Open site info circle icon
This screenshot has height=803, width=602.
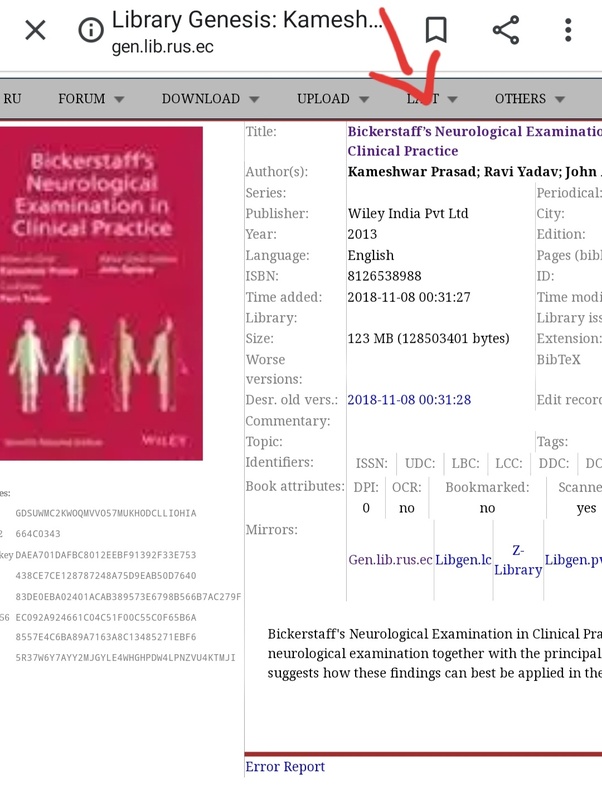coord(91,30)
